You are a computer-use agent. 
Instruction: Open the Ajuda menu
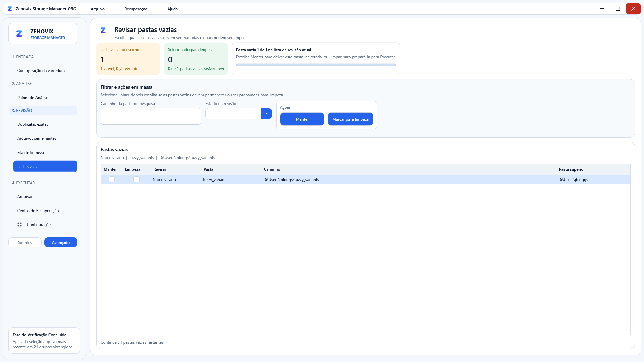(173, 9)
